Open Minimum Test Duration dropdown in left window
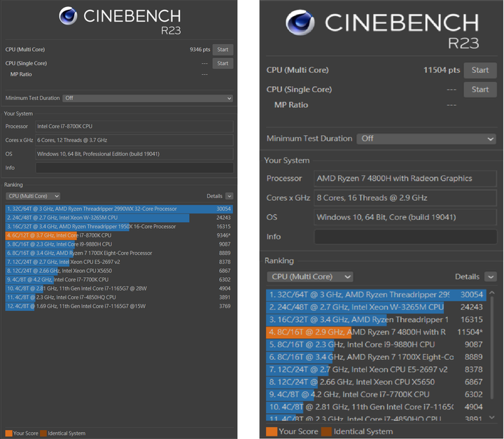504x439 pixels. tap(148, 98)
